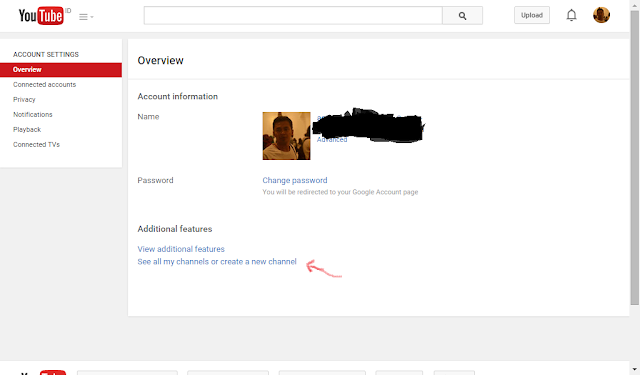Show notifications bell
This screenshot has height=375, width=640.
click(x=571, y=15)
